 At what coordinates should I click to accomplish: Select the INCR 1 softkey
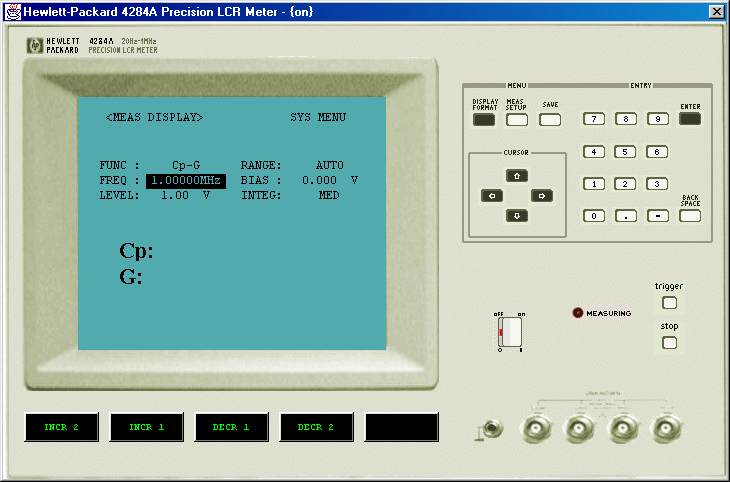[x=147, y=427]
